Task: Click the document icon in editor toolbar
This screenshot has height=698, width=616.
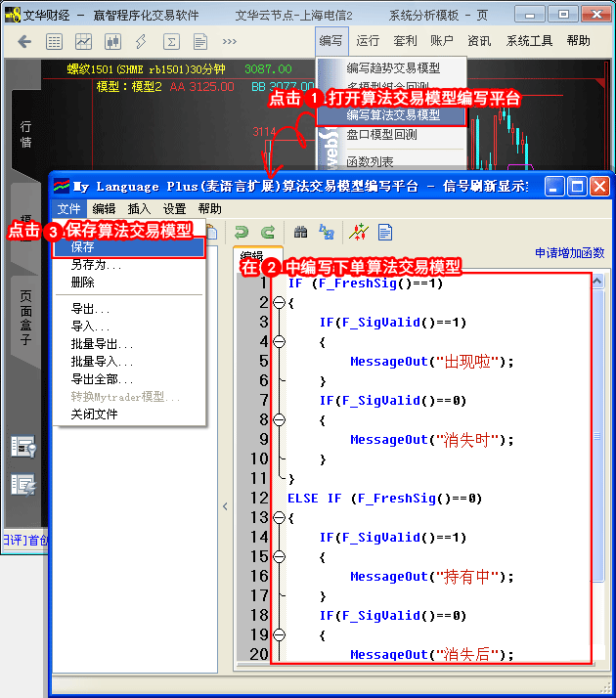Action: [385, 232]
